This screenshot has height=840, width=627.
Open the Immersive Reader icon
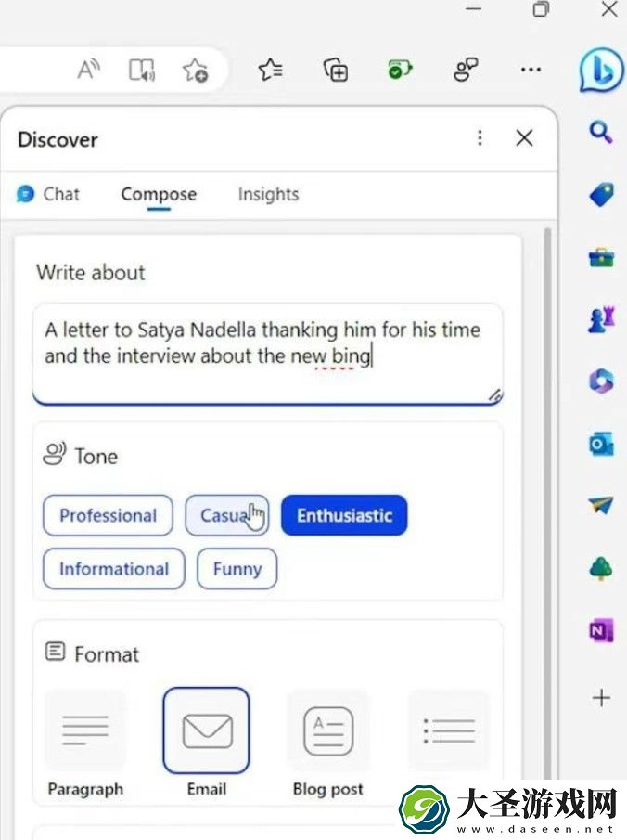(x=142, y=70)
